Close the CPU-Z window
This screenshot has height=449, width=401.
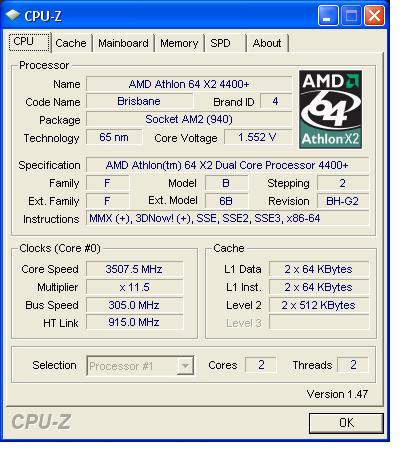pos(374,16)
